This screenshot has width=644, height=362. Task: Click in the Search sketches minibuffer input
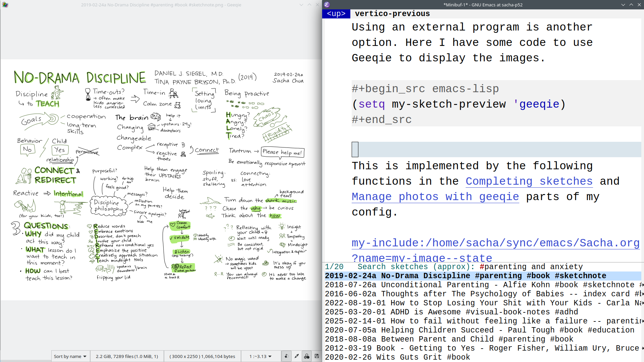tap(531, 267)
